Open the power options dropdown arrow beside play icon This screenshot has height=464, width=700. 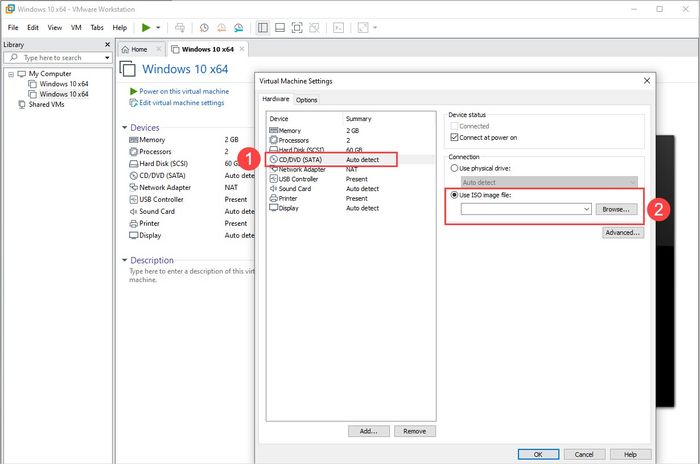click(x=158, y=28)
